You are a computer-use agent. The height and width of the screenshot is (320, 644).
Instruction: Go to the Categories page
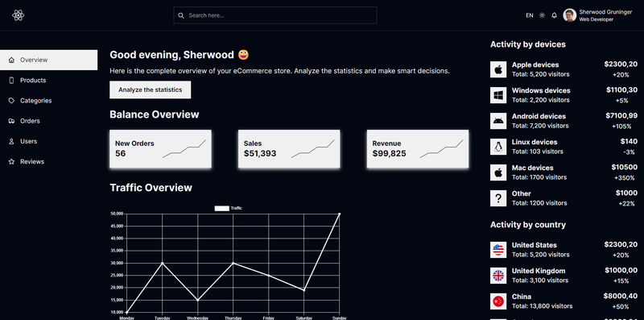pos(49,101)
